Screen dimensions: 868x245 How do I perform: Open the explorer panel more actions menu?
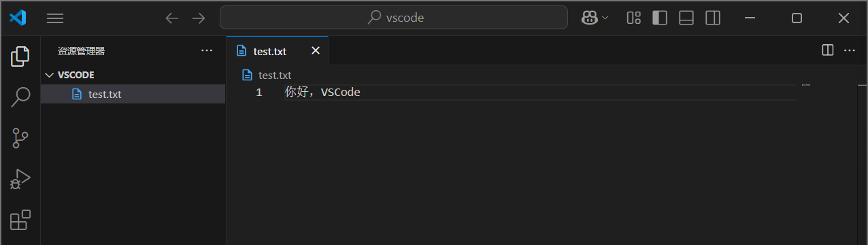tap(207, 50)
